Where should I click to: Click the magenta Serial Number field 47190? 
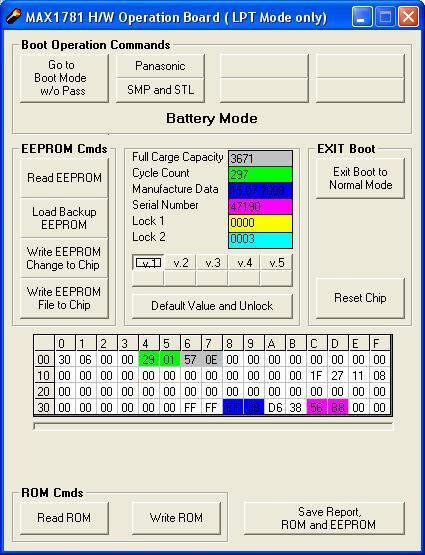[x=260, y=206]
